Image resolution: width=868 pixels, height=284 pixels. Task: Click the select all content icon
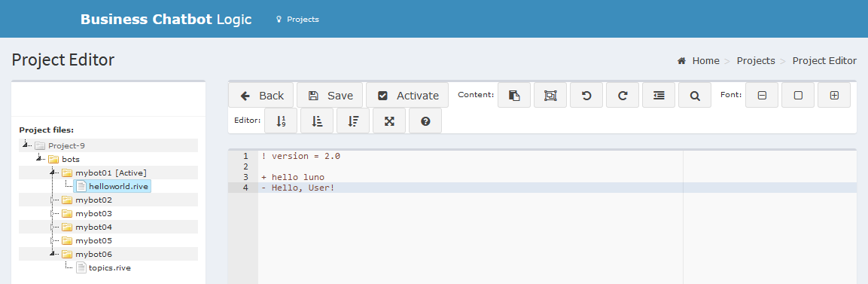(550, 95)
